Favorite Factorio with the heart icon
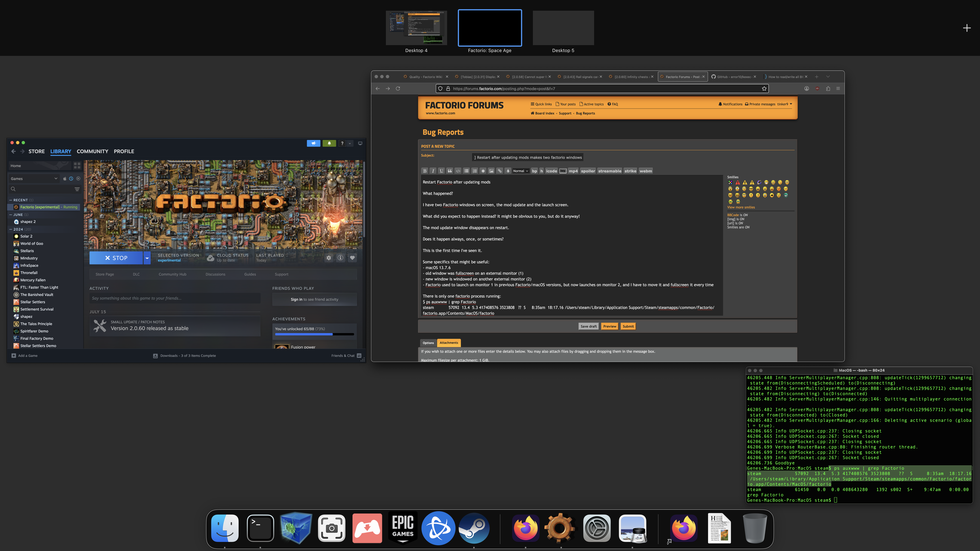980x551 pixels. pyautogui.click(x=352, y=258)
